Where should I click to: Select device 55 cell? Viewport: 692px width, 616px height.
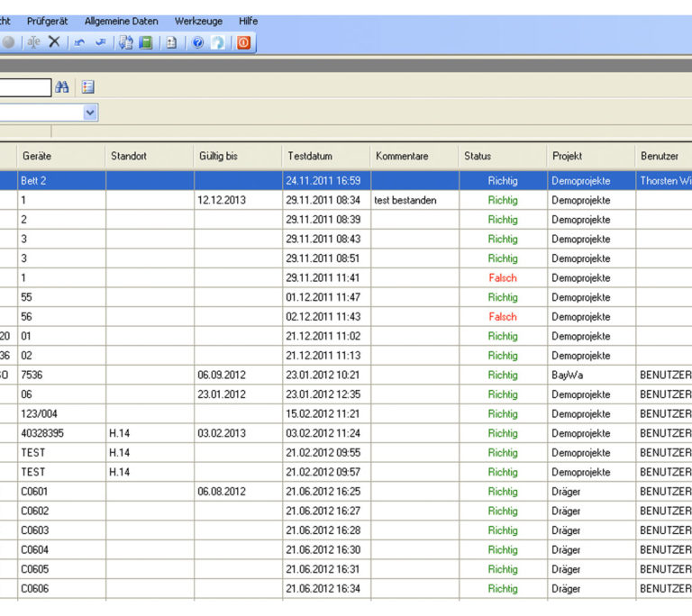pos(62,297)
